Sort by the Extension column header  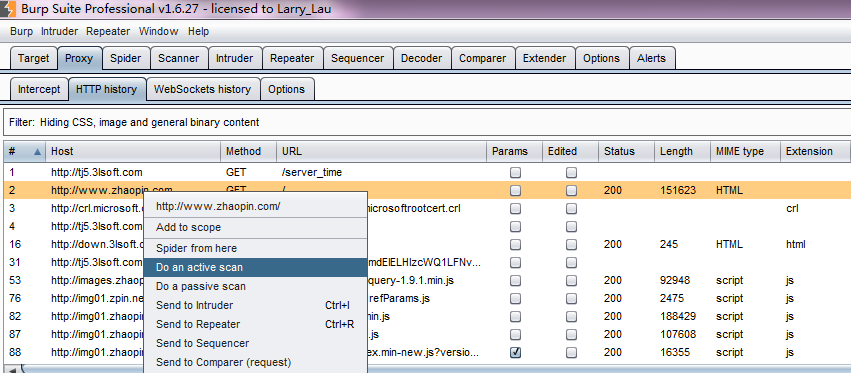pyautogui.click(x=815, y=151)
